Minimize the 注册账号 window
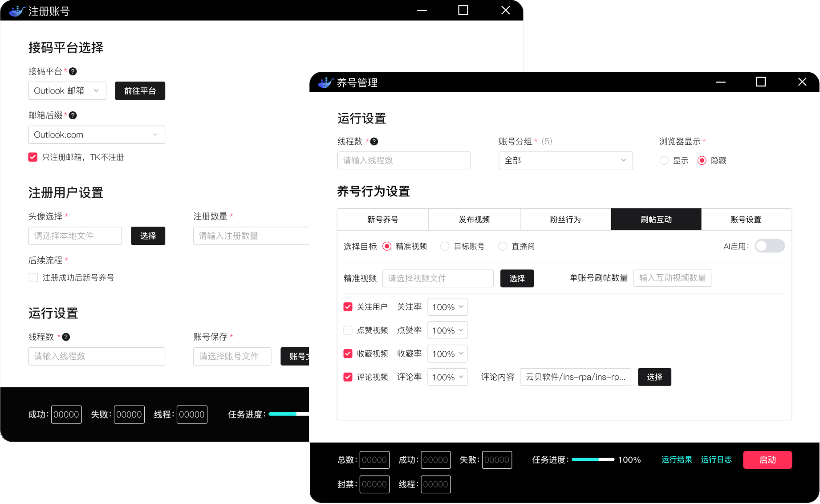Image resolution: width=820 pixels, height=504 pixels. click(x=422, y=11)
